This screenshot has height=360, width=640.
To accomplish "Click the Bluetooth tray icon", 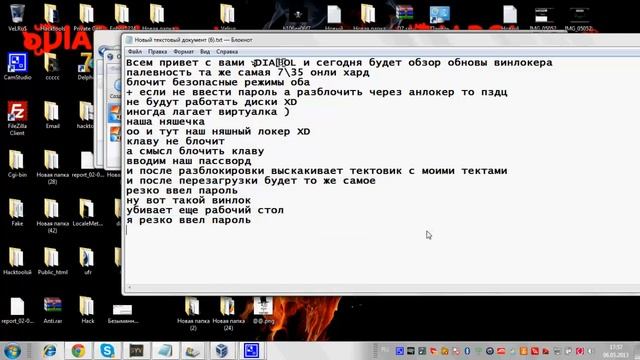I will pyautogui.click(x=467, y=351).
